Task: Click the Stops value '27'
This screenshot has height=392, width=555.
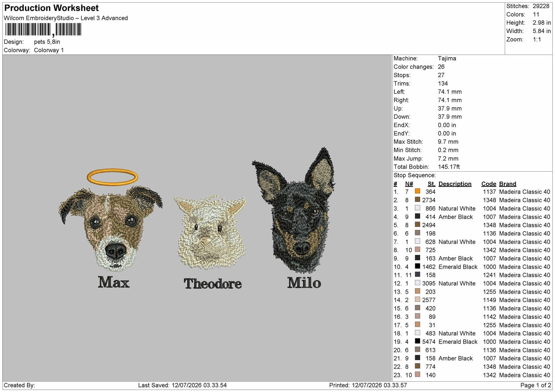Action: pyautogui.click(x=441, y=75)
